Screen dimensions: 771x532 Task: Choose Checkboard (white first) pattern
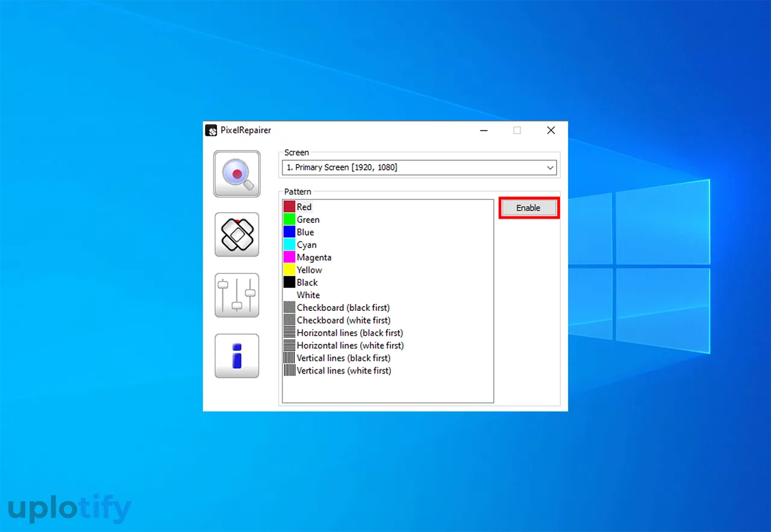click(343, 321)
